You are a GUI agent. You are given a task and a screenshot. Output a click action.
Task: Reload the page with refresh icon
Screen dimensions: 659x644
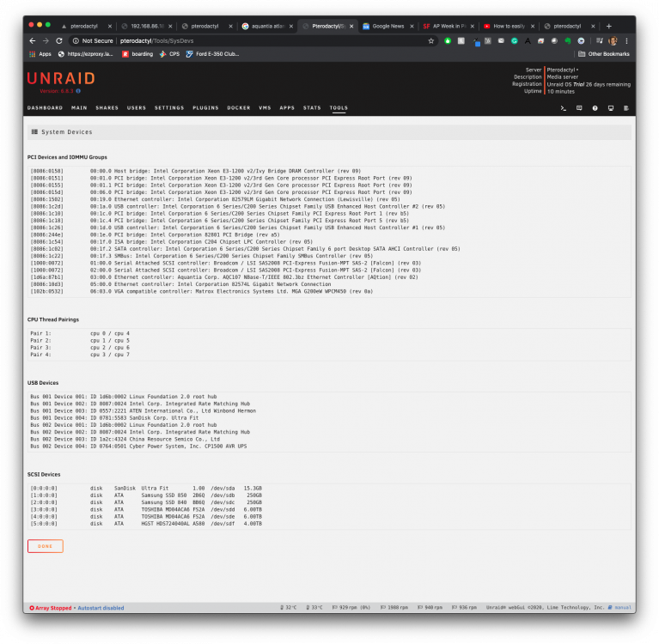pos(59,40)
